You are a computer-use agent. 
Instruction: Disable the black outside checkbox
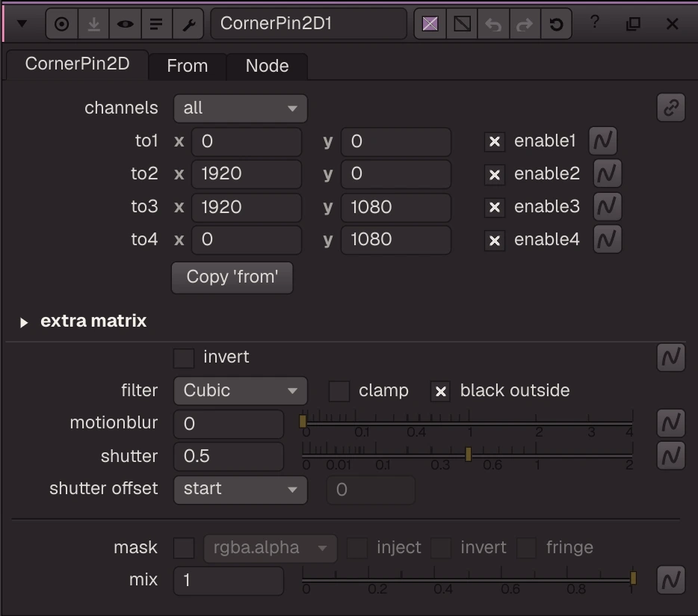click(x=440, y=391)
